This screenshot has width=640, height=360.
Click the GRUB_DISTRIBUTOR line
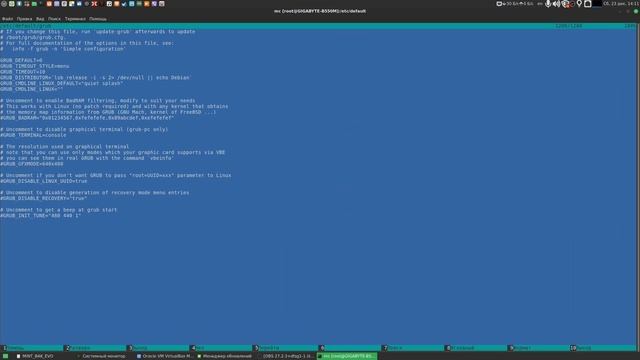[96, 78]
